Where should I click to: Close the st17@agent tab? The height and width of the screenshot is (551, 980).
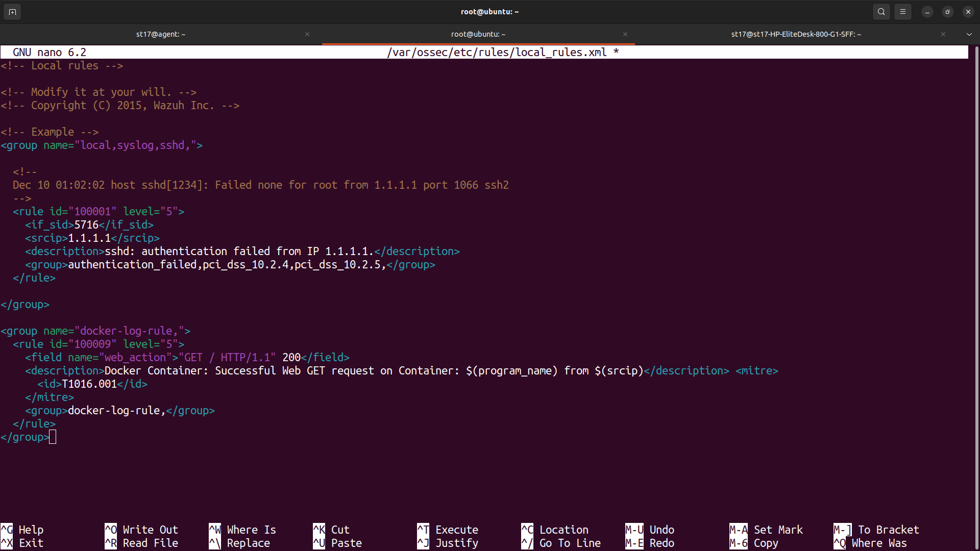pos(307,34)
